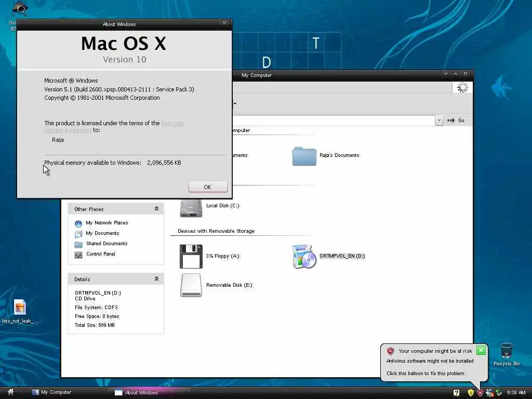
Task: Click the Go button next to address bar
Action: coord(456,121)
